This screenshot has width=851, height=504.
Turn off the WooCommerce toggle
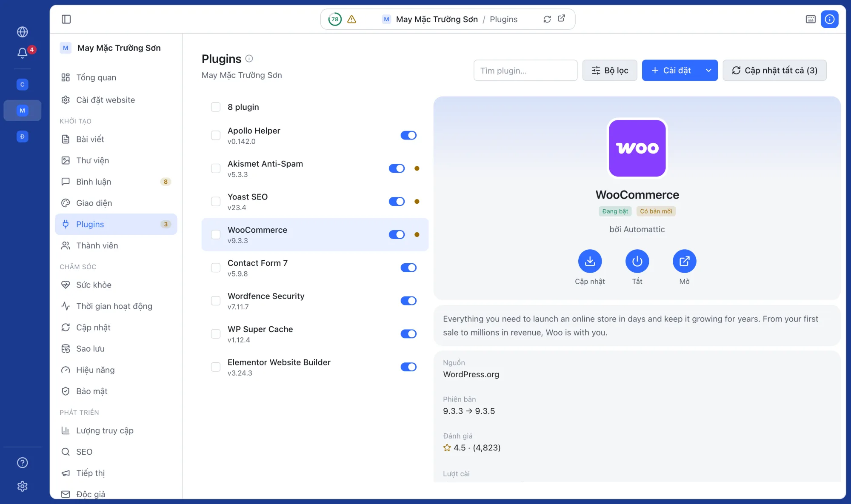coord(397,234)
